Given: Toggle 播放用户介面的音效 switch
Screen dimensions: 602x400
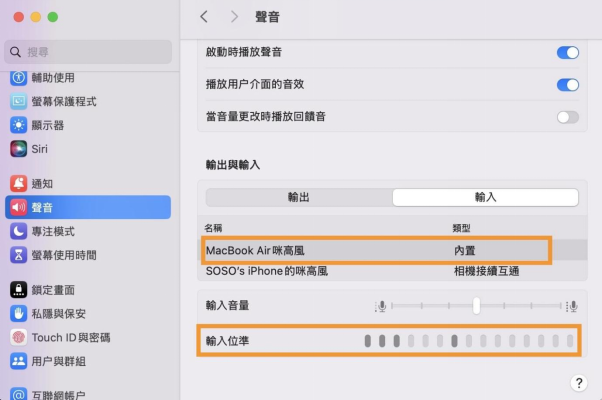Looking at the screenshot, I should click(568, 85).
